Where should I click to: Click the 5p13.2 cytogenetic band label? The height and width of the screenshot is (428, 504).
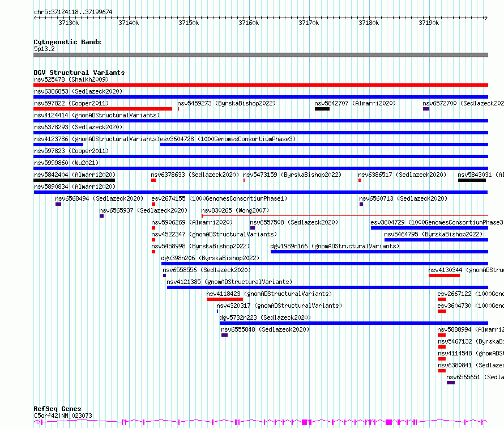point(44,49)
